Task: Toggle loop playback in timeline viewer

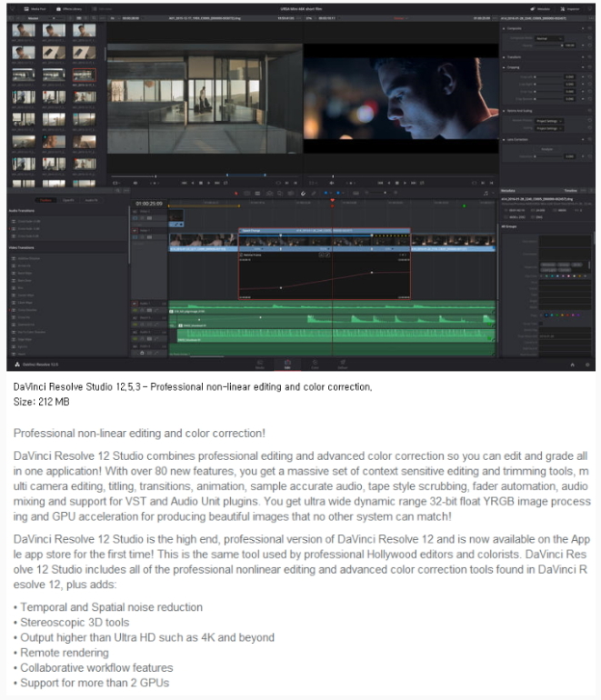Action: coord(422,183)
